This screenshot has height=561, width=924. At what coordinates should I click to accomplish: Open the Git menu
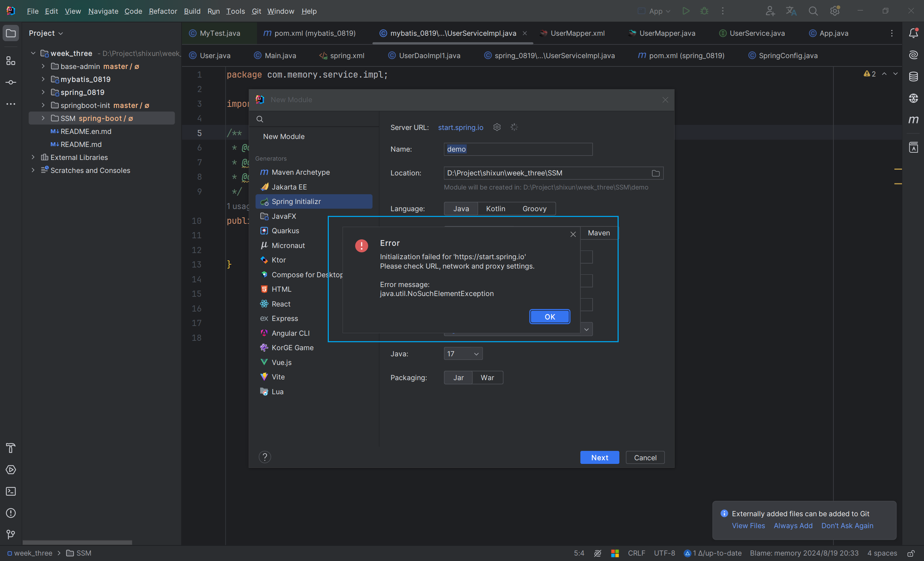tap(256, 11)
